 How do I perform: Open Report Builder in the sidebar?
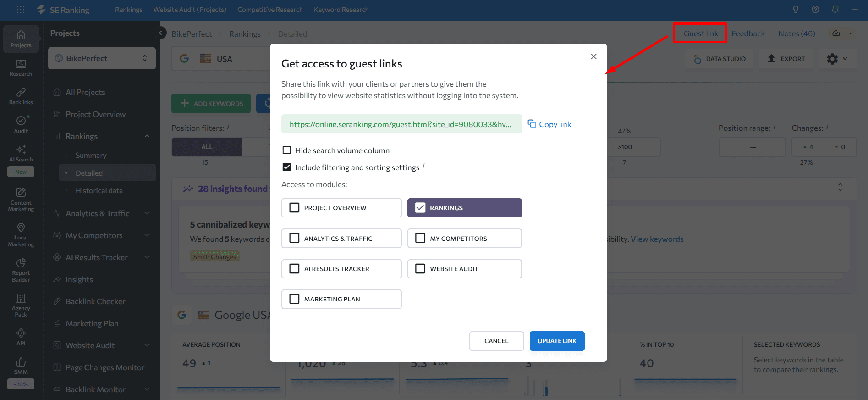(x=21, y=270)
